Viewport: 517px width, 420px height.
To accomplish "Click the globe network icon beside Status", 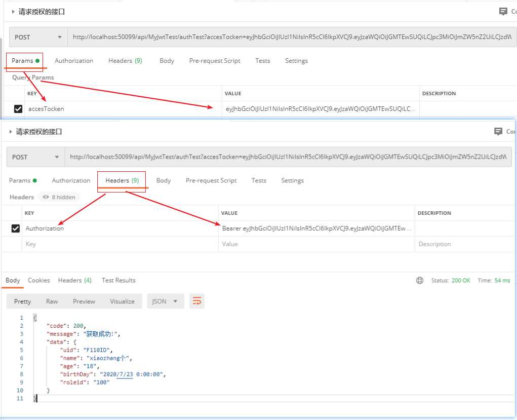I will (x=420, y=281).
